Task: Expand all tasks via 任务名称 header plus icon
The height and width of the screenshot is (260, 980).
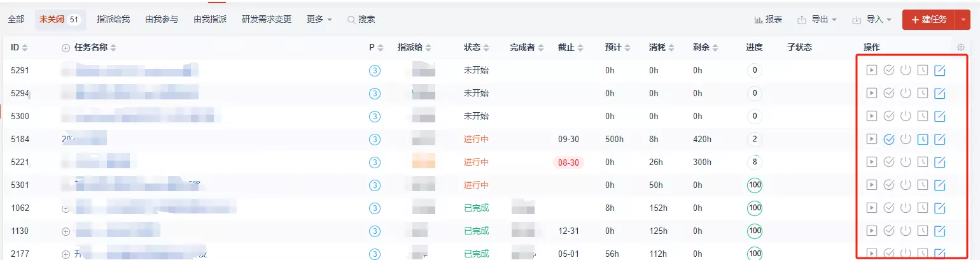Action: tap(66, 48)
